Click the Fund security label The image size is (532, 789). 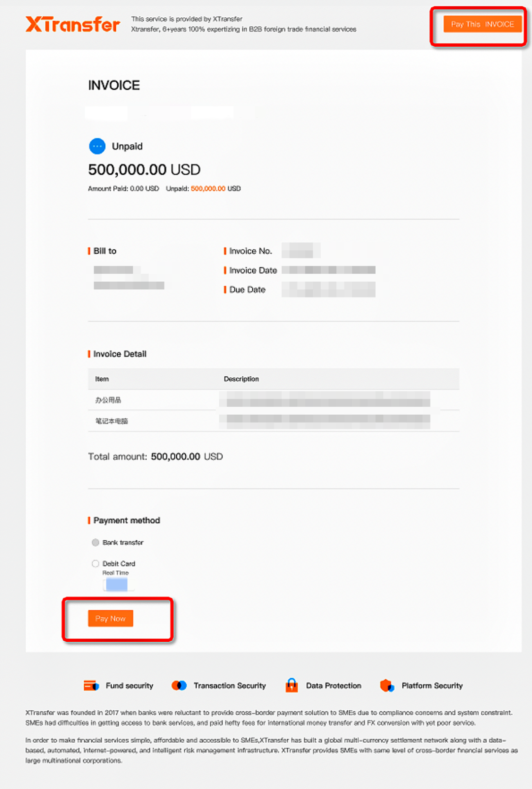click(130, 686)
